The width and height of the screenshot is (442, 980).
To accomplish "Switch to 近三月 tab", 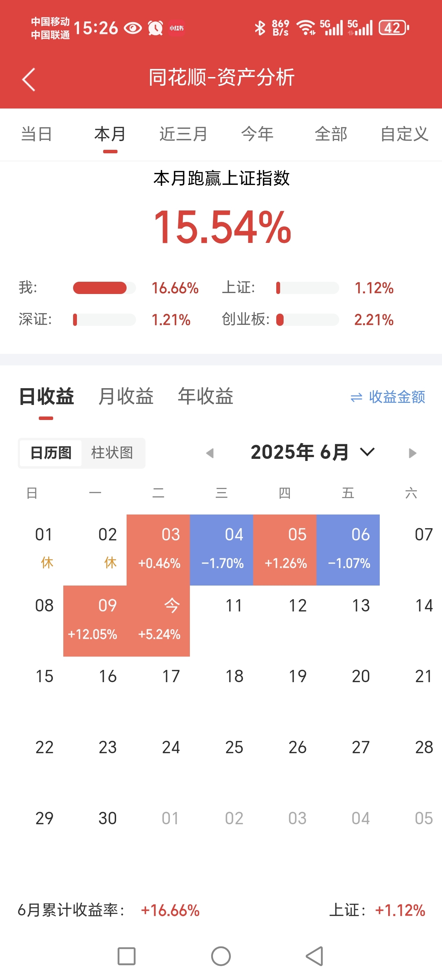I will click(x=183, y=134).
